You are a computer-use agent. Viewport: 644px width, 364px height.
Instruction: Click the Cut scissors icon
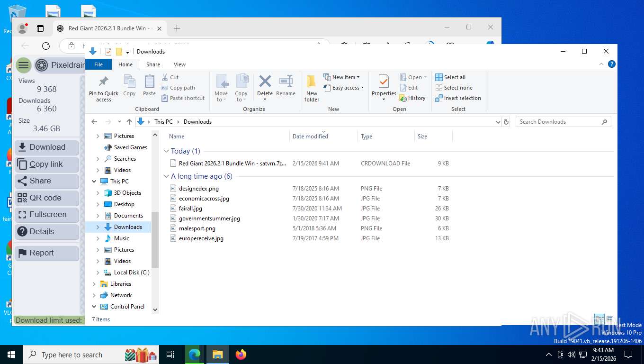[165, 77]
